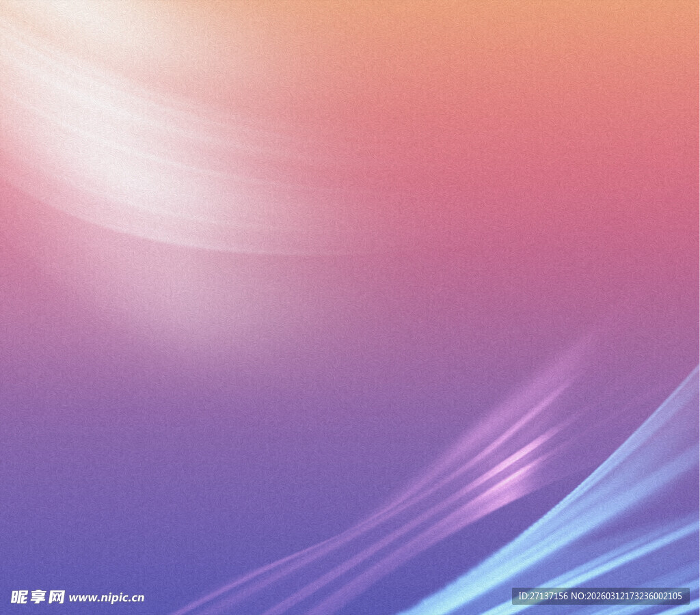Image resolution: width=700 pixels, height=615 pixels.
Task: Click the 昵享网 logo text
Action: [38, 597]
